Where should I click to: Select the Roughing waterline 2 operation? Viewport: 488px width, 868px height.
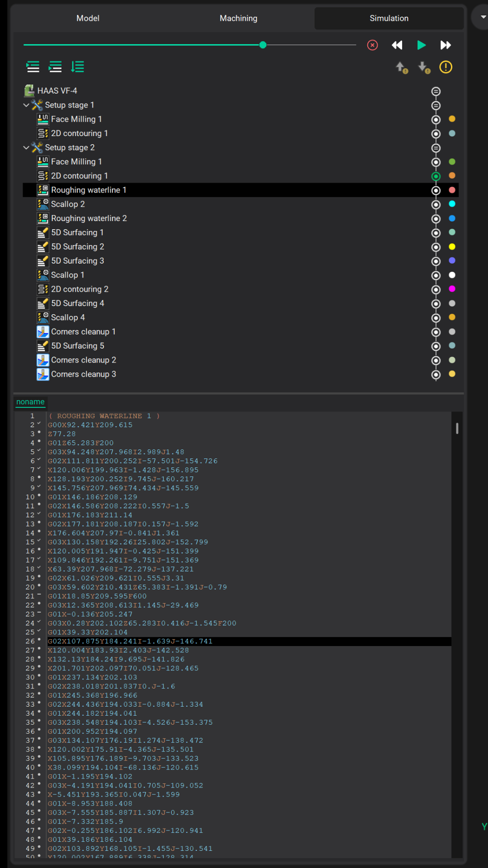[89, 218]
